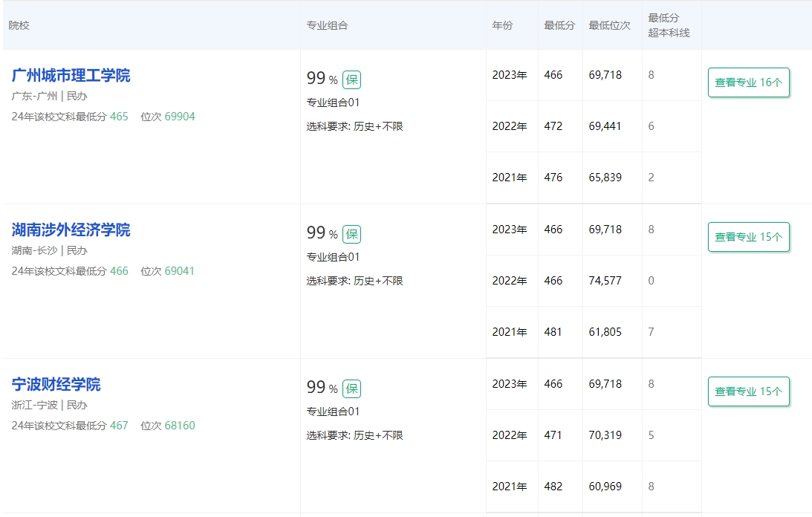The height and width of the screenshot is (517, 812).
Task: Select the 年份 column header
Action: pos(502,25)
